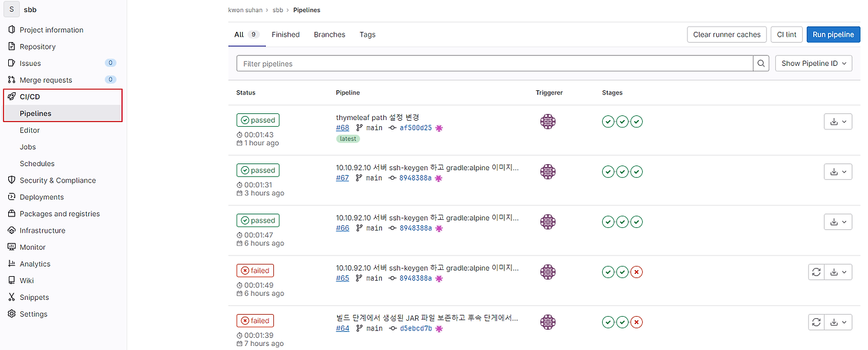The width and height of the screenshot is (868, 350).
Task: Open the Infrastructure section
Action: [42, 231]
